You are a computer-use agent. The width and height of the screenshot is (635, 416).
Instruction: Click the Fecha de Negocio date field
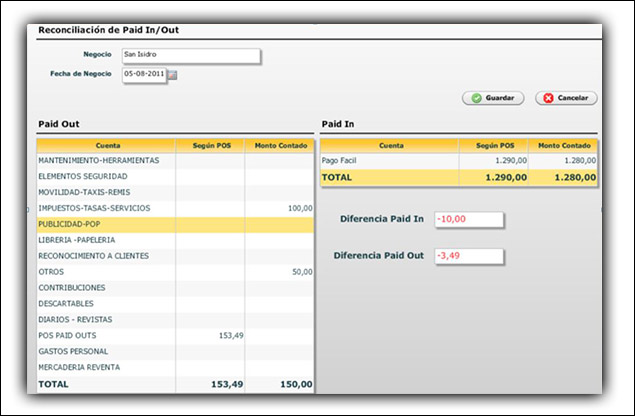click(x=143, y=75)
